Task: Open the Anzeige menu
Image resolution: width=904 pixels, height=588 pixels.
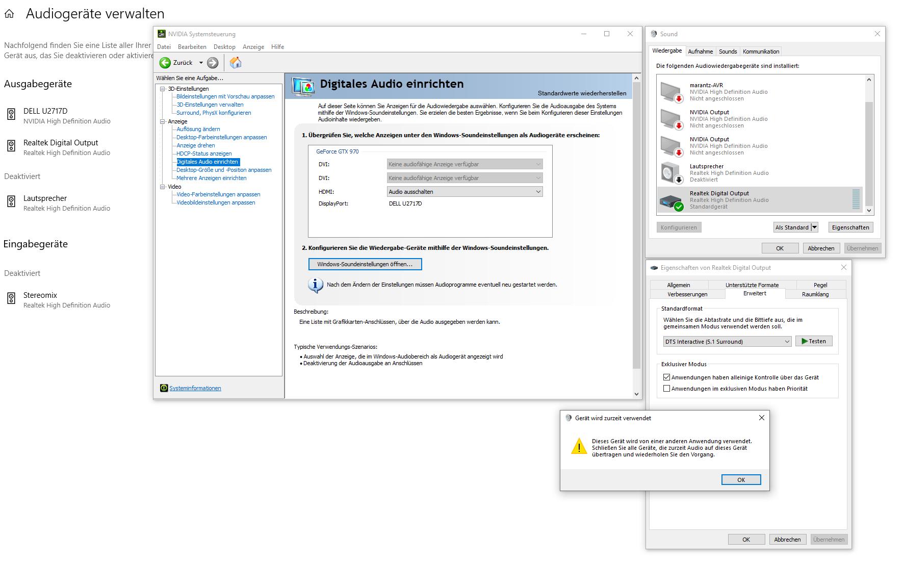Action: tap(253, 47)
